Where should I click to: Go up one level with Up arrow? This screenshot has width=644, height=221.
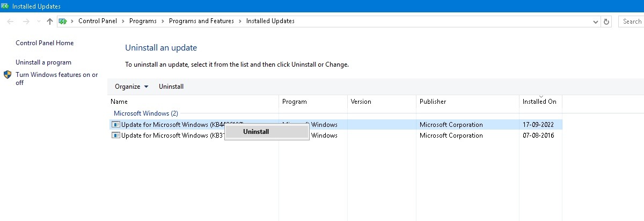tap(50, 22)
